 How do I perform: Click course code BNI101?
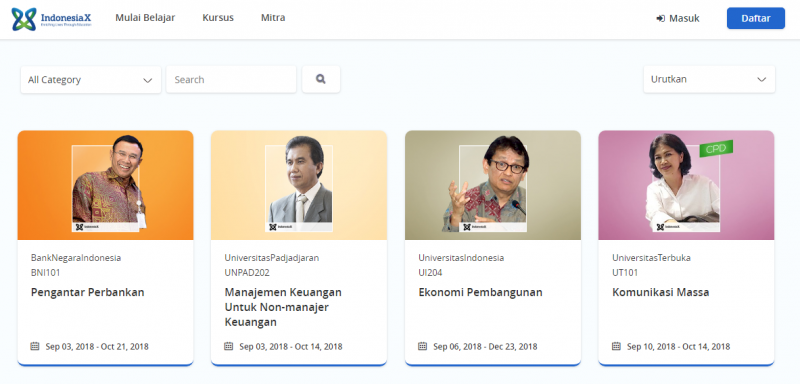point(45,273)
